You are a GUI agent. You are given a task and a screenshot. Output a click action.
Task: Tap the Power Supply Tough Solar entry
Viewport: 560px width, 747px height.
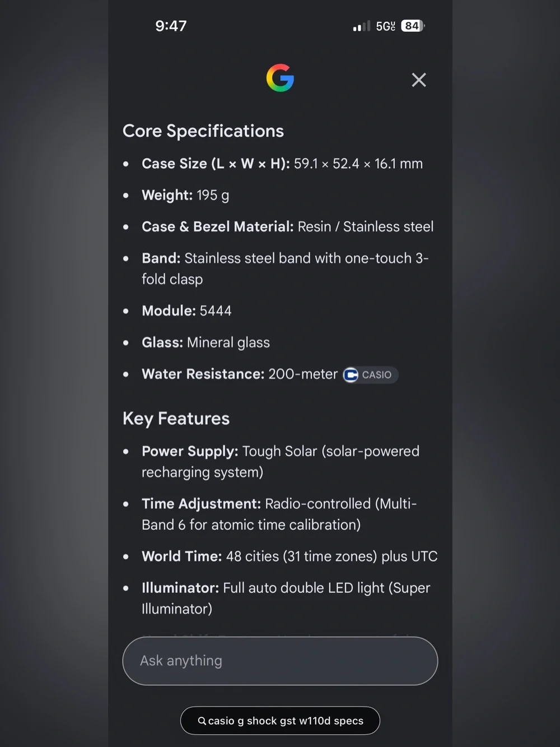point(281,462)
